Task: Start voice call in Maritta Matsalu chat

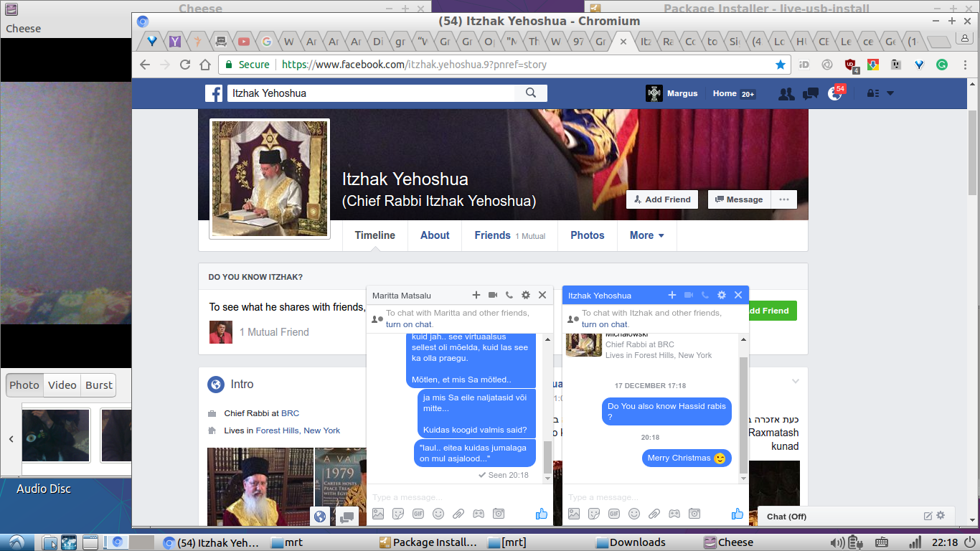Action: [509, 295]
